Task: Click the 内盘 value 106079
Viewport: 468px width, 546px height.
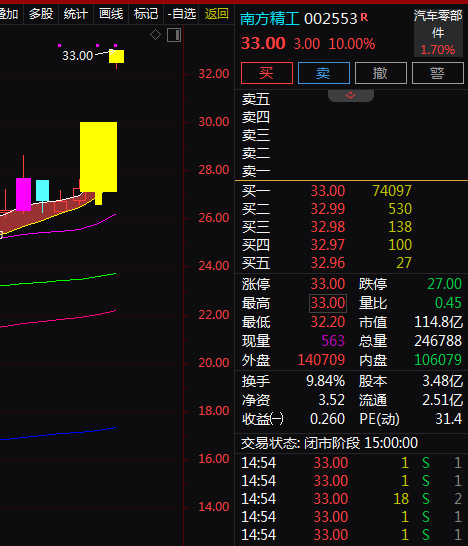Action: click(438, 360)
